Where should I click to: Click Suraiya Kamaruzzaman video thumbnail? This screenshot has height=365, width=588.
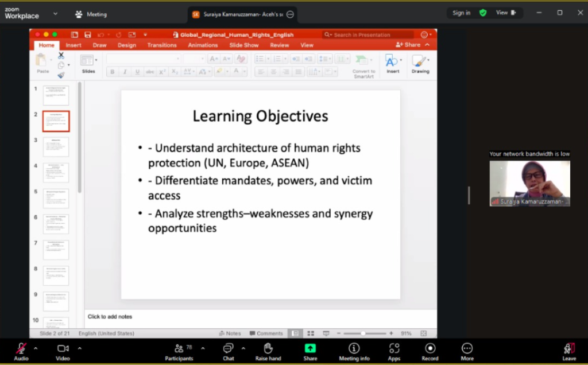pos(529,183)
